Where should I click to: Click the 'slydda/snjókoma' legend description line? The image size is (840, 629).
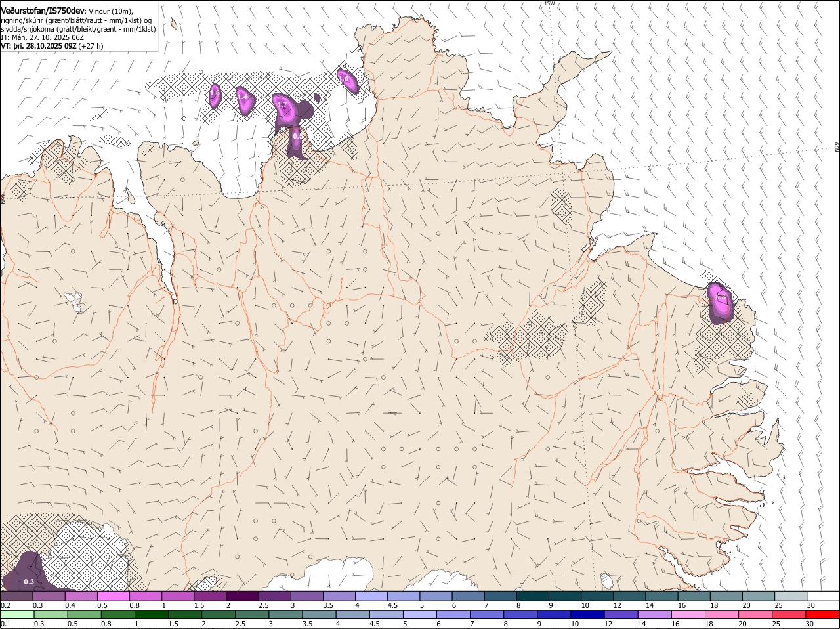click(78, 29)
